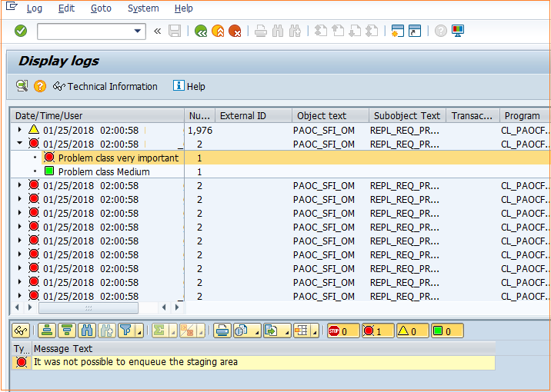Open the command field dropdown arrow
This screenshot has width=551, height=392.
(138, 32)
